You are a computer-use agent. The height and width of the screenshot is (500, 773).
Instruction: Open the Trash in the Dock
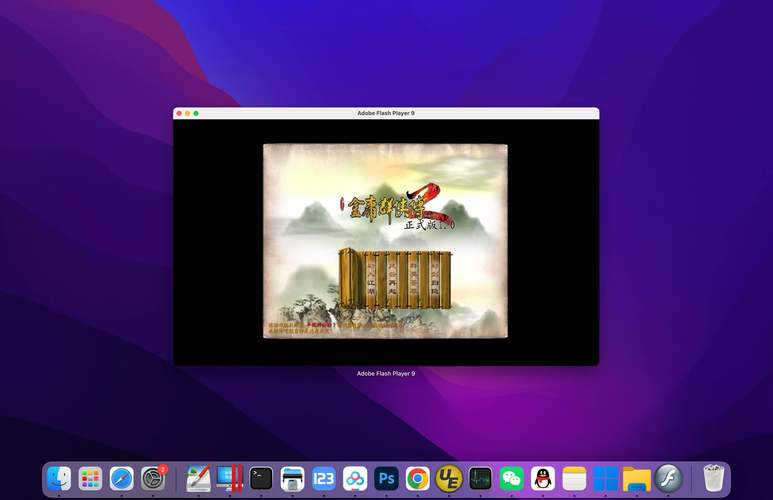713,478
